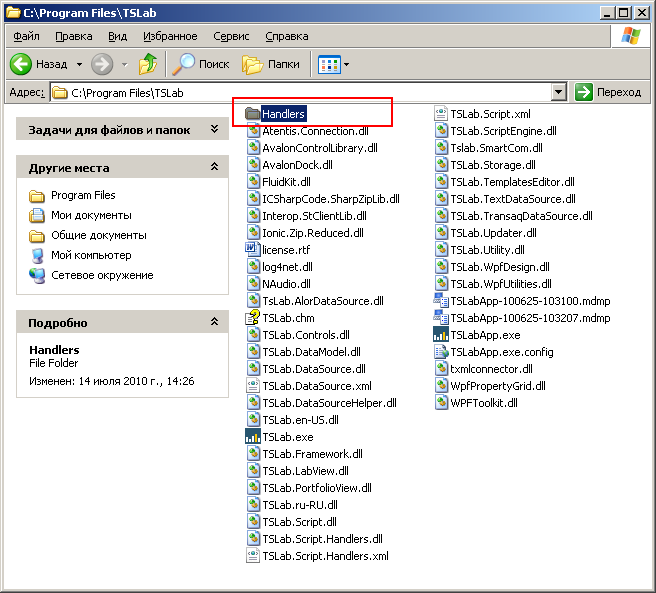Image resolution: width=656 pixels, height=593 pixels.
Task: Expand Задачи для файлов и папок panel
Action: coord(214,130)
